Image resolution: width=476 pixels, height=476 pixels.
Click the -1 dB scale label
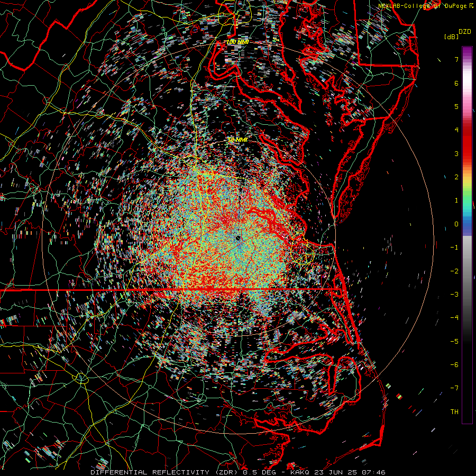tap(454, 248)
